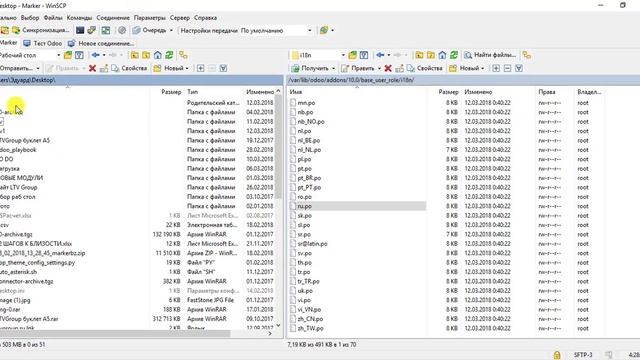Go to local parent directory icon
640x360 pixels.
[134, 55]
